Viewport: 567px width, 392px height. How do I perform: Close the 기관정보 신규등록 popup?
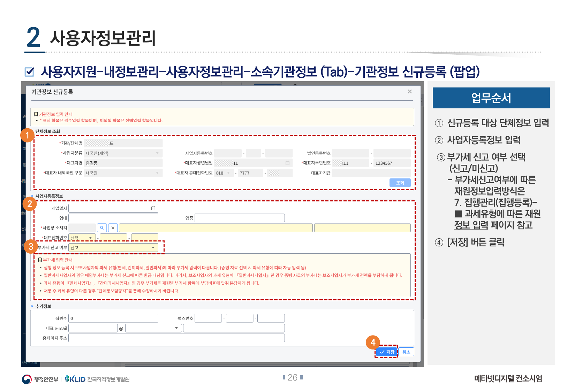tap(410, 92)
